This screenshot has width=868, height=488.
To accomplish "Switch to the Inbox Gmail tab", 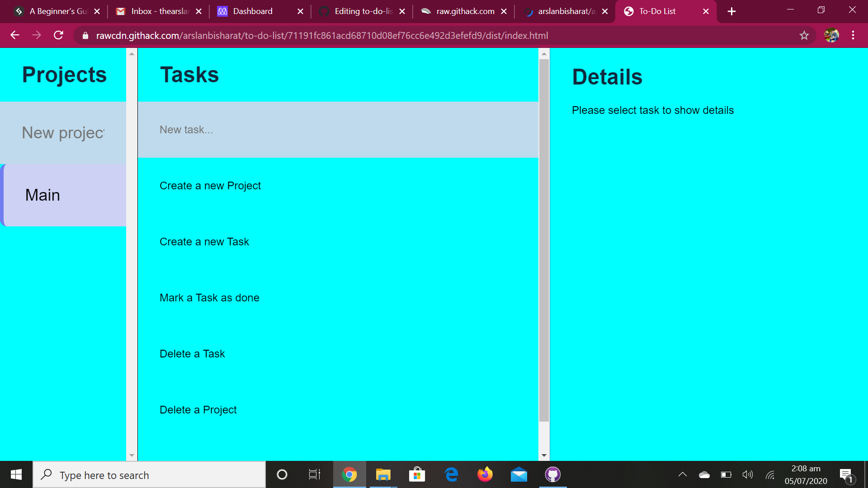I will pos(159,11).
